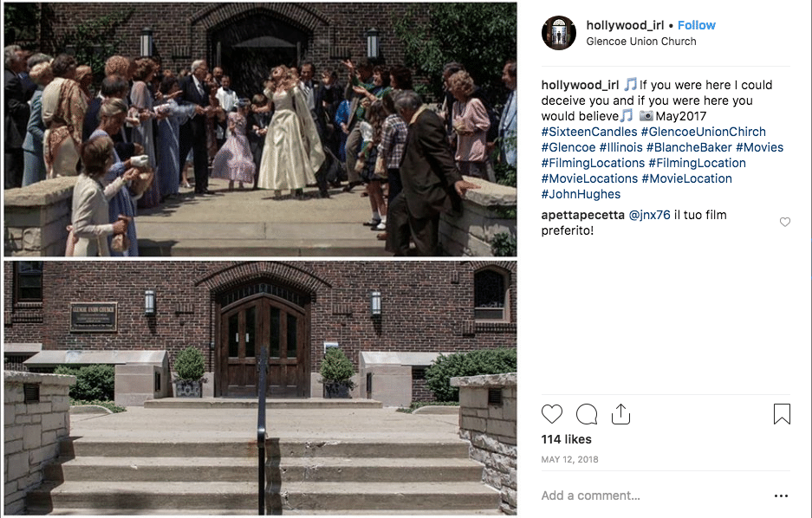Screen dimensions: 812x518
Task: Share the post using the share icon
Action: click(620, 415)
